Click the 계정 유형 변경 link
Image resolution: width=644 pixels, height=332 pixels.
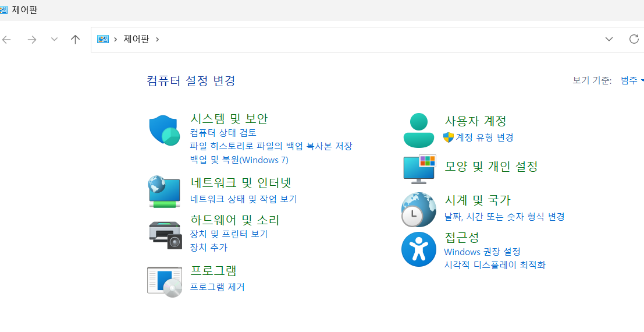(x=485, y=137)
